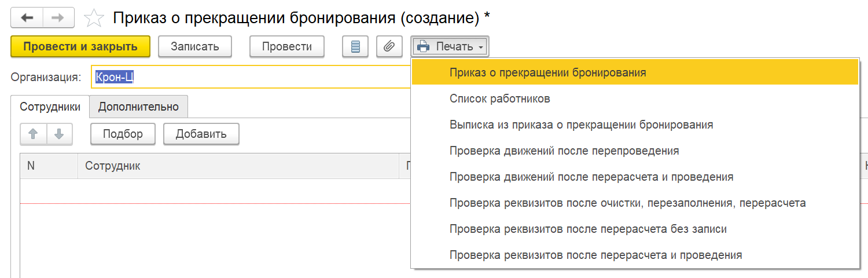Move employee row up

33,134
